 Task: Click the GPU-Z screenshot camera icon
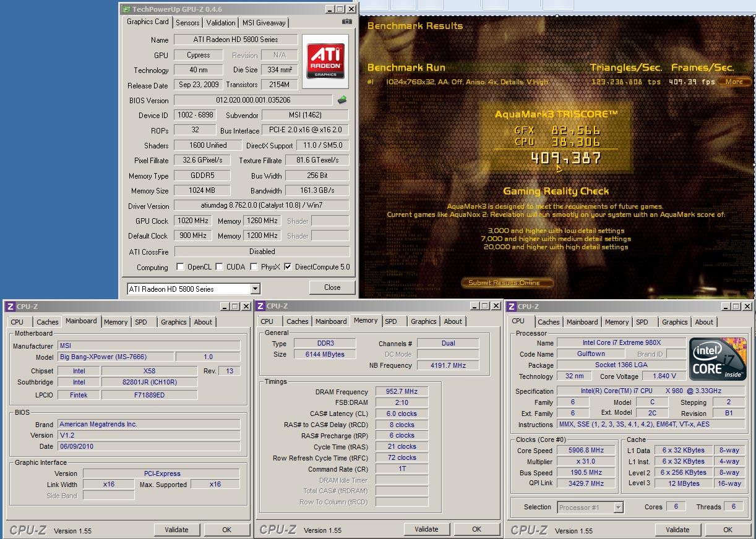(346, 22)
